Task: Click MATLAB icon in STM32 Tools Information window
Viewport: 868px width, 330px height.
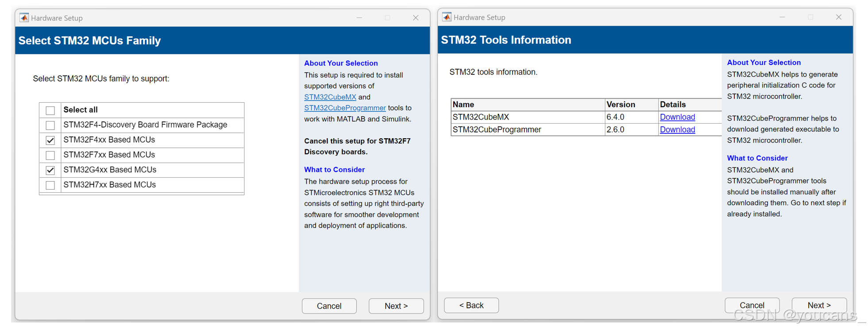Action: click(x=447, y=17)
